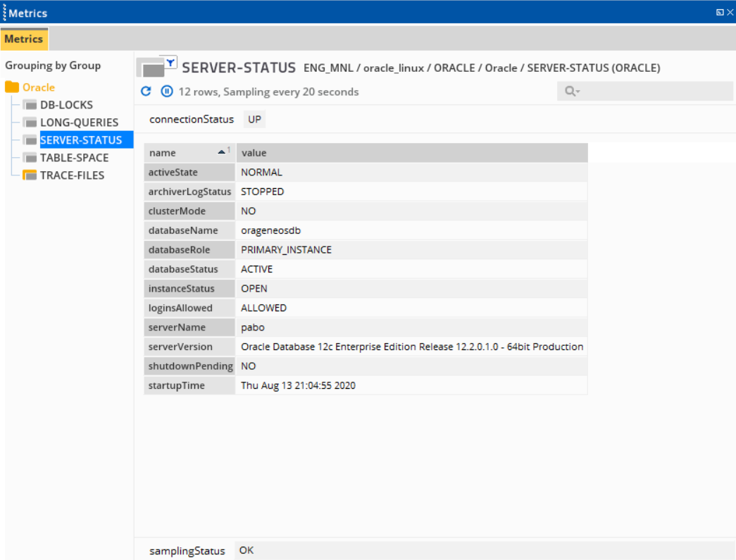Select the serverVersion row name
Viewport: 736px width, 560px height.
(189, 347)
